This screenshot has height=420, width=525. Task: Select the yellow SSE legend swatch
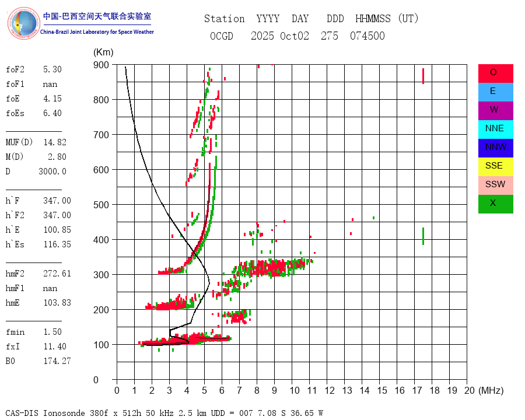tap(495, 167)
